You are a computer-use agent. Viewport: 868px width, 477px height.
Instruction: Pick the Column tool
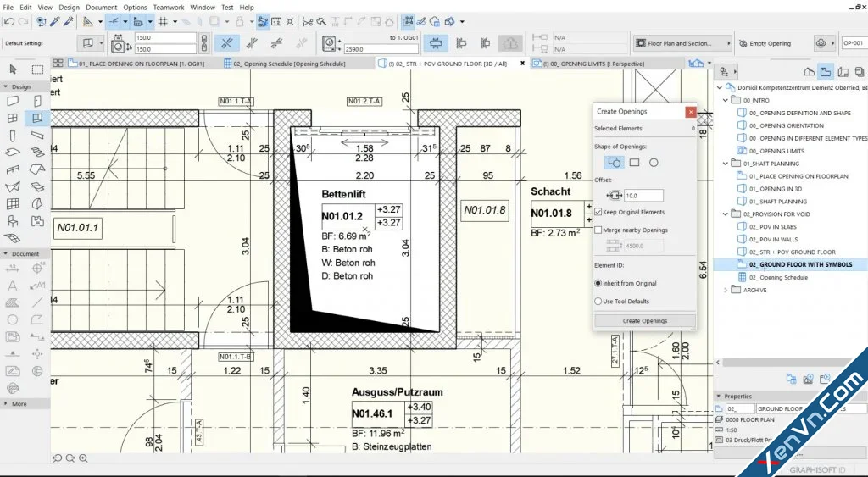13,136
